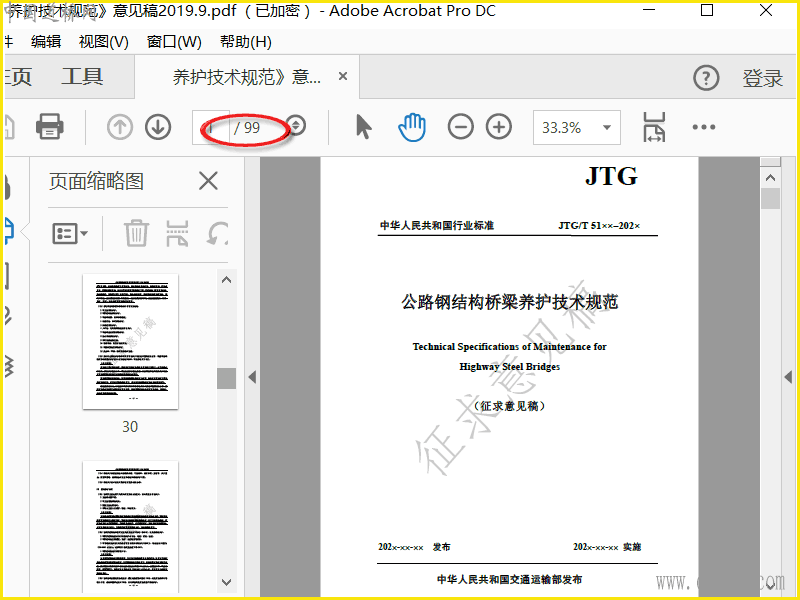This screenshot has height=600, width=800.
Task: Activate the hand pan tool
Action: [412, 127]
